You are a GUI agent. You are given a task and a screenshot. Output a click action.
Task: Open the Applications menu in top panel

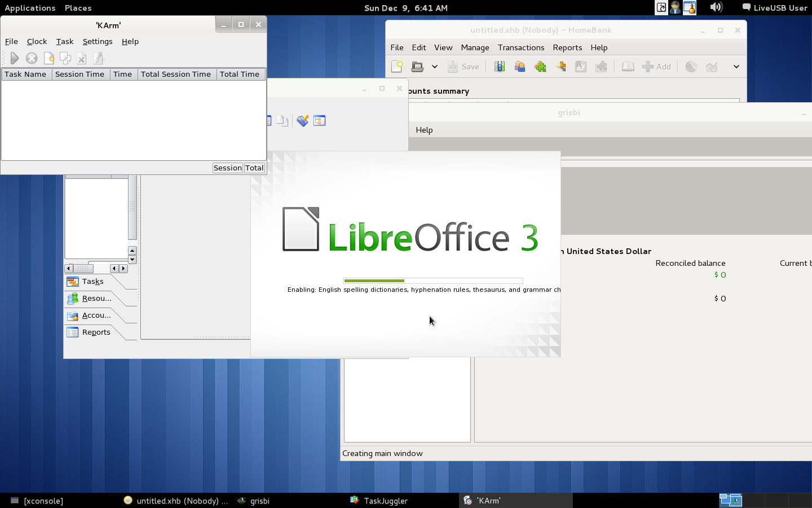tap(30, 8)
